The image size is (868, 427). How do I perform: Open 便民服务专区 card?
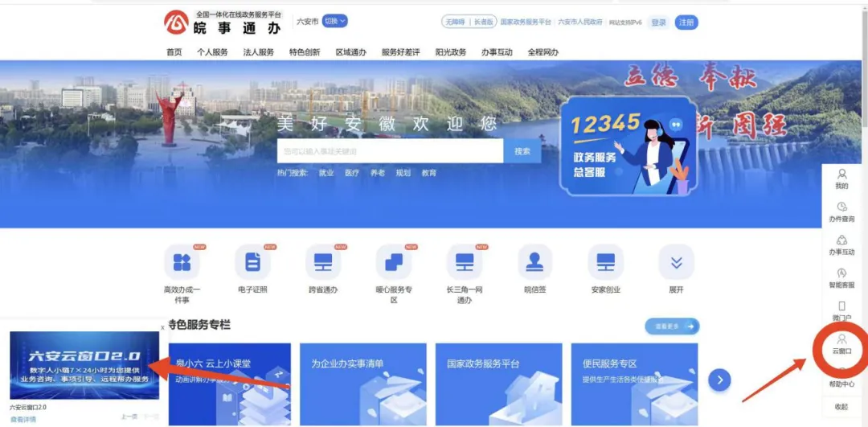[x=634, y=384]
